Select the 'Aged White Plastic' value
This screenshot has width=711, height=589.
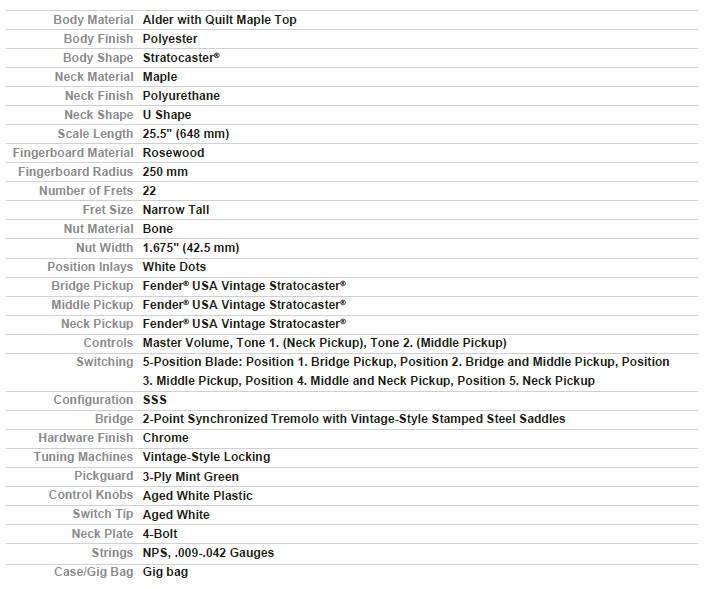point(198,497)
